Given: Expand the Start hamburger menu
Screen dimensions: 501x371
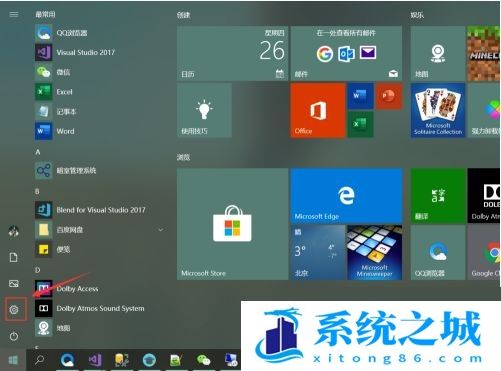Looking at the screenshot, I should [14, 14].
